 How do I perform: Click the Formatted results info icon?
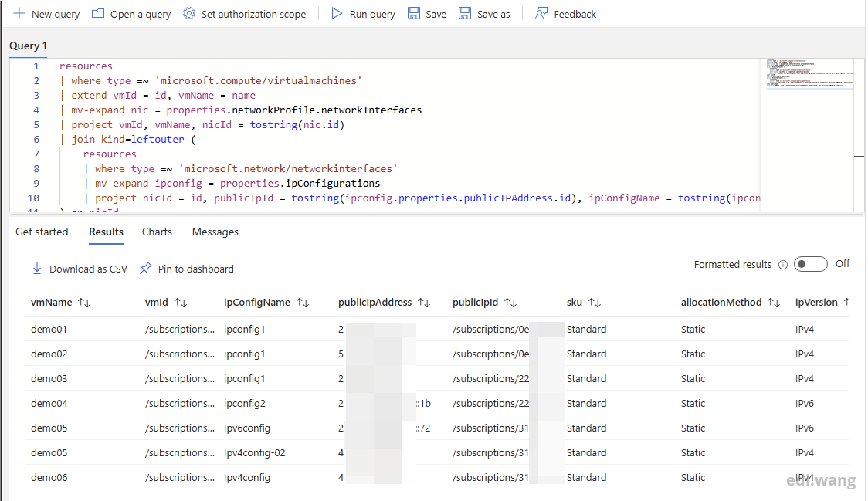[x=783, y=265]
